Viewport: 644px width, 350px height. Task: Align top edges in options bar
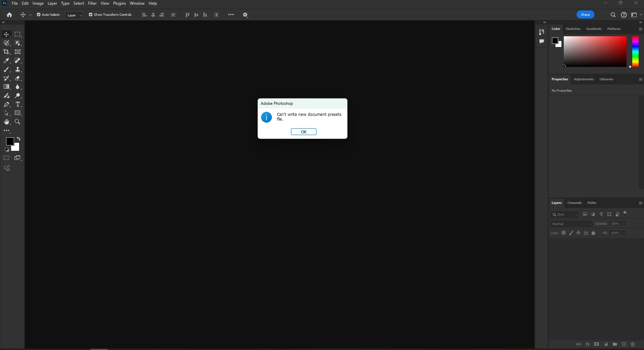188,15
